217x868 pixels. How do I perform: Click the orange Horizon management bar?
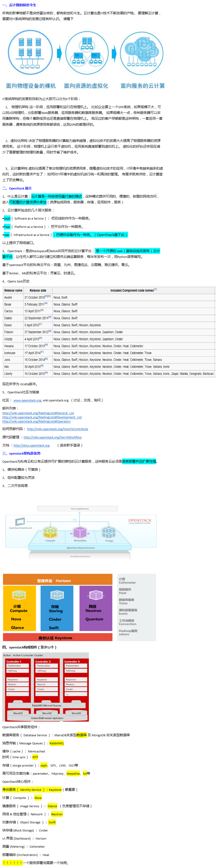[x=57, y=579]
